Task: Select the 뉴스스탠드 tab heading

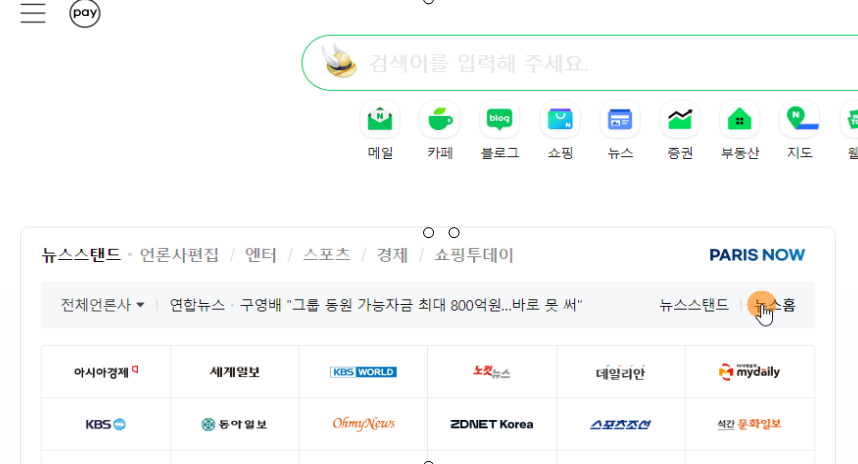Action: point(81,255)
